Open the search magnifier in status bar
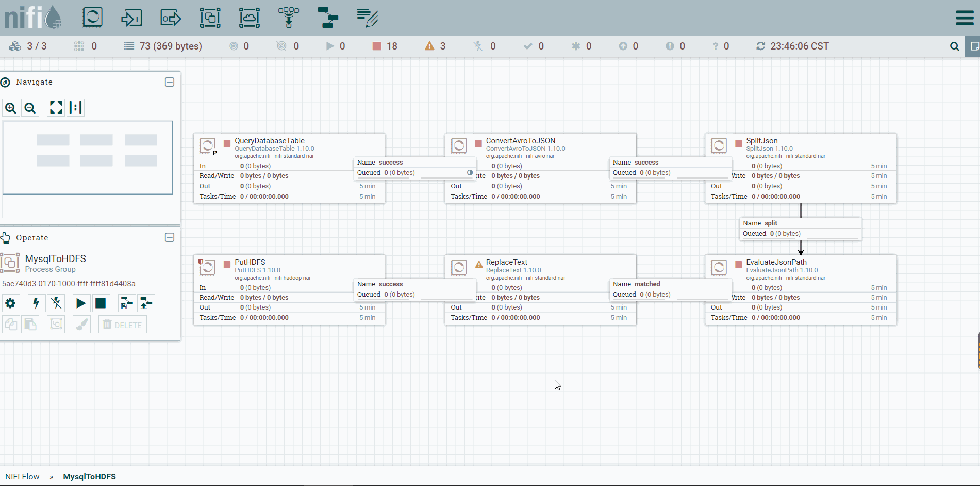 [x=954, y=46]
